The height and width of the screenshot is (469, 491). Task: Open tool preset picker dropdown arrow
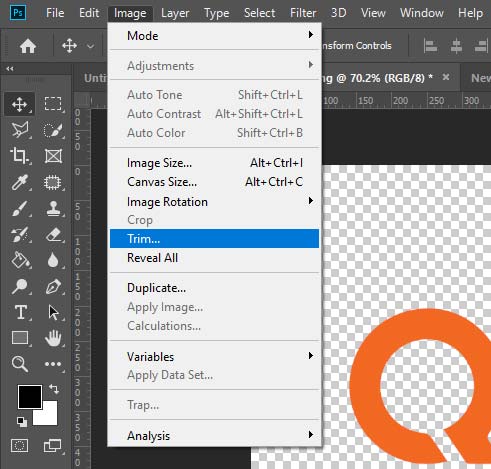coord(90,46)
